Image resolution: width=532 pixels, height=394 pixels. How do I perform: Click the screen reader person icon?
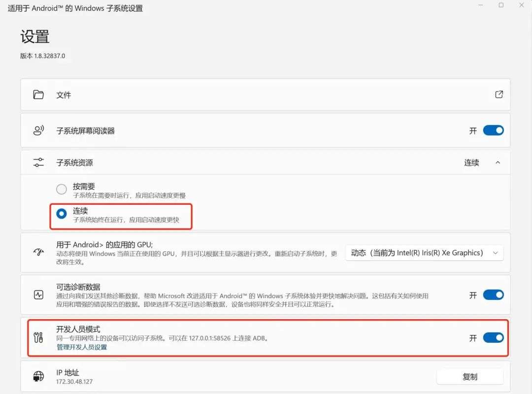[38, 131]
